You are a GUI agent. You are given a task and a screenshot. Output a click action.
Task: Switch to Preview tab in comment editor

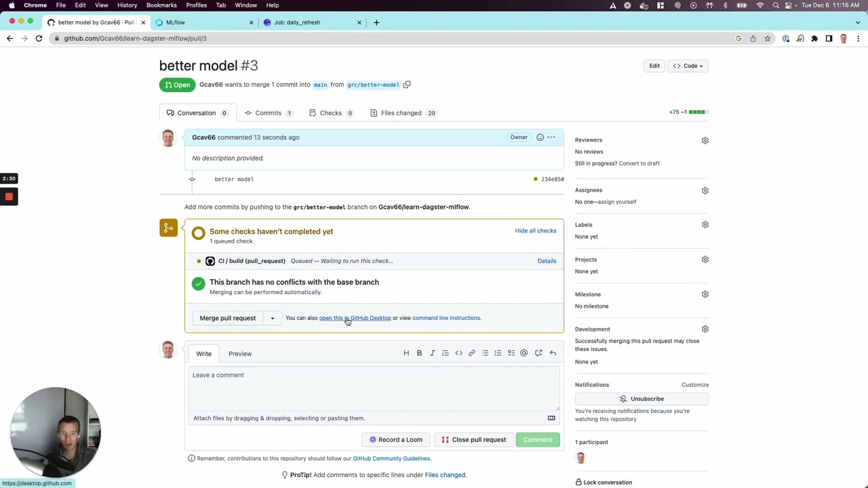pyautogui.click(x=240, y=354)
